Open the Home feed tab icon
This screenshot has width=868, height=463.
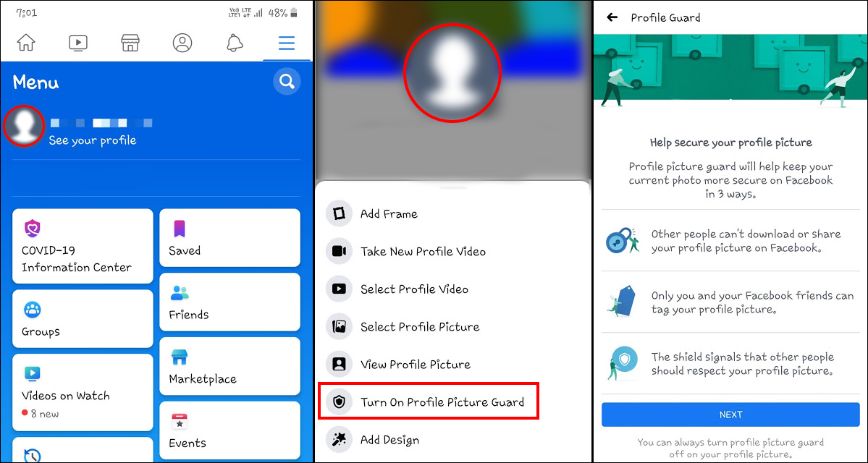click(x=26, y=43)
